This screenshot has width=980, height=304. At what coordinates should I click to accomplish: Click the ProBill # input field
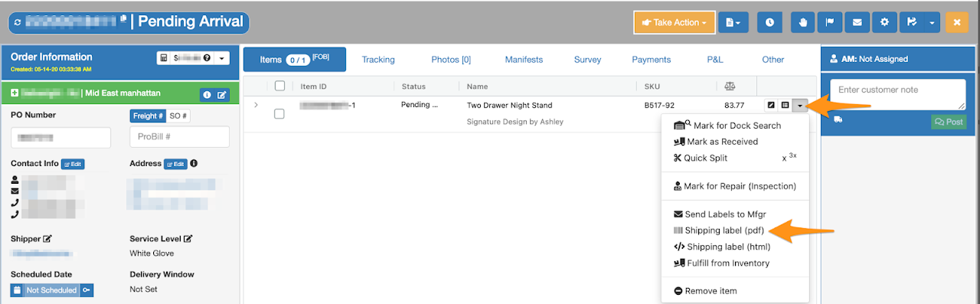[180, 137]
